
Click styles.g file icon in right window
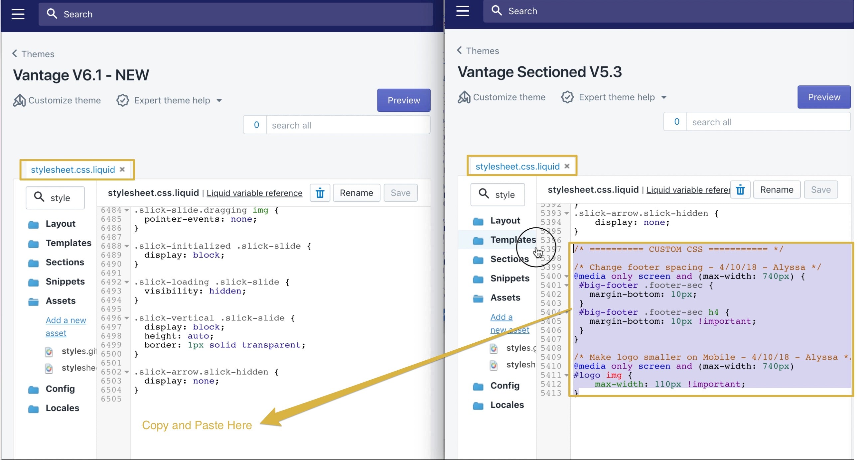(x=493, y=348)
